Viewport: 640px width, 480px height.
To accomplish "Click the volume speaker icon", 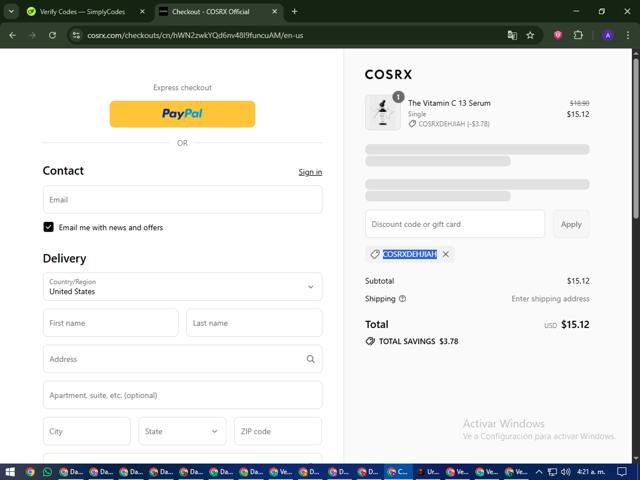I will click(x=566, y=472).
